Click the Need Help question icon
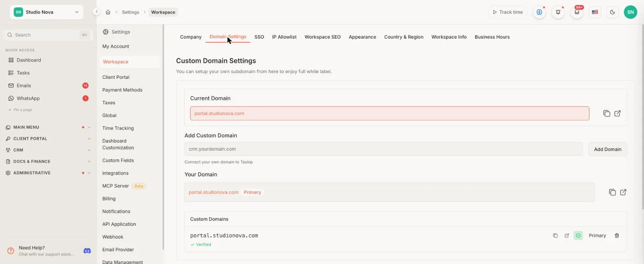This screenshot has height=264, width=644. pyautogui.click(x=11, y=251)
